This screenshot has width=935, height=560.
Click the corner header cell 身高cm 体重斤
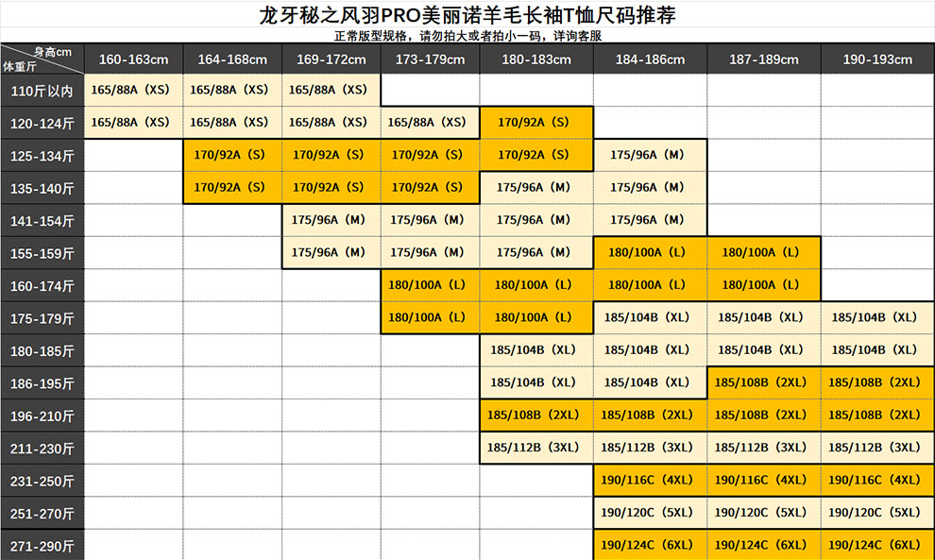[42, 59]
